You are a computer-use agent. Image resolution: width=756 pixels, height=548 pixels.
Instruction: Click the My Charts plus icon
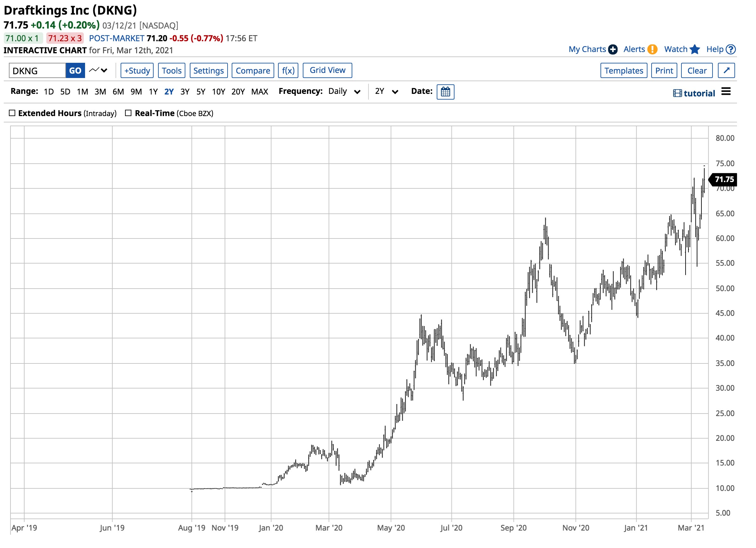pyautogui.click(x=612, y=50)
